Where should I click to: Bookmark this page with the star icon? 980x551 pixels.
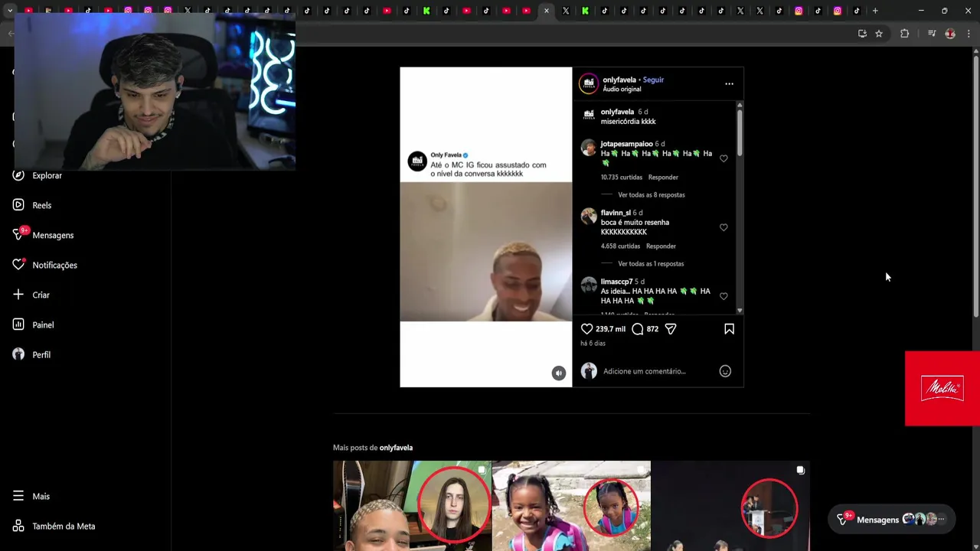point(879,34)
